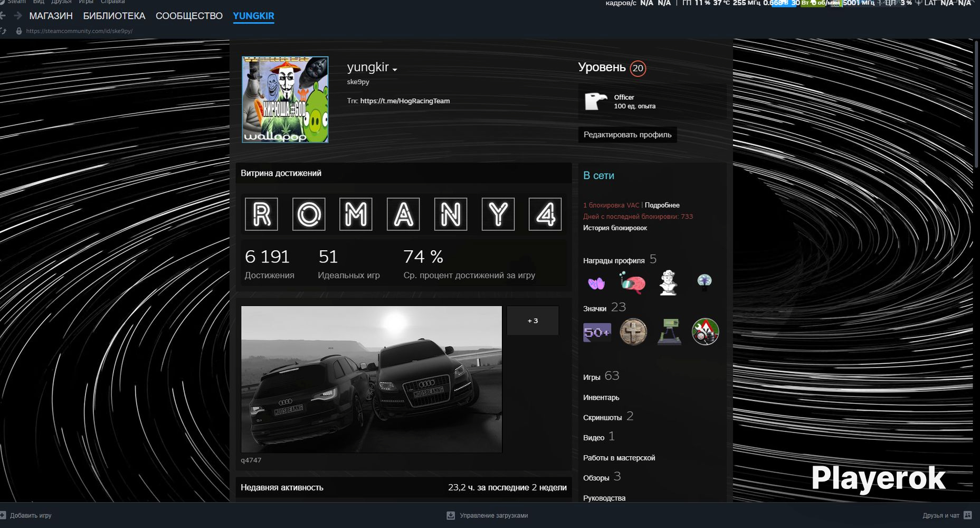Click the friends and chat icon

[967, 515]
